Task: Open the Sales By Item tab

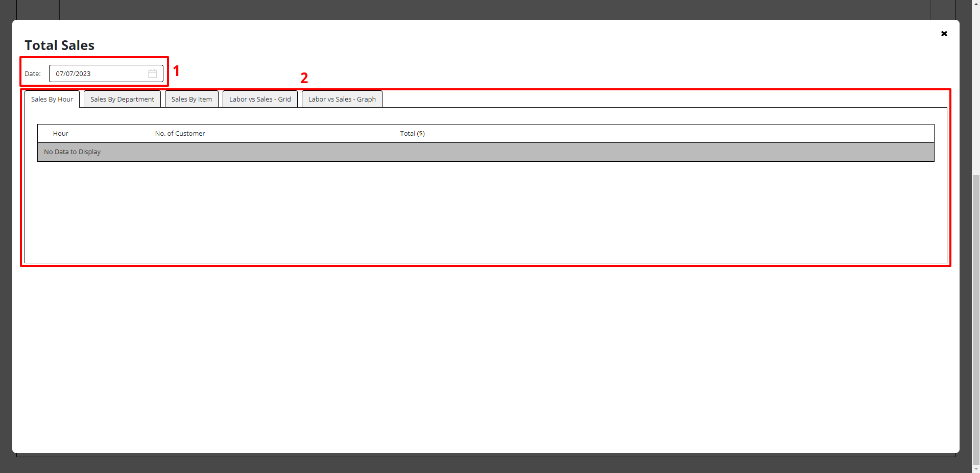Action: [192, 99]
